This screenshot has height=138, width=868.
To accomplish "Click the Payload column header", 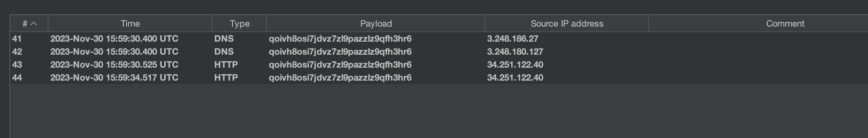I will [x=376, y=24].
